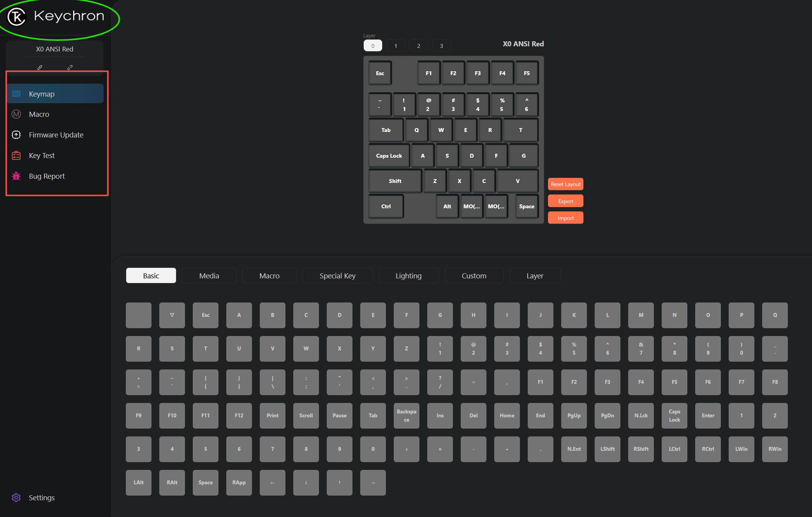Click the disconnect broken-link icon

[x=70, y=67]
